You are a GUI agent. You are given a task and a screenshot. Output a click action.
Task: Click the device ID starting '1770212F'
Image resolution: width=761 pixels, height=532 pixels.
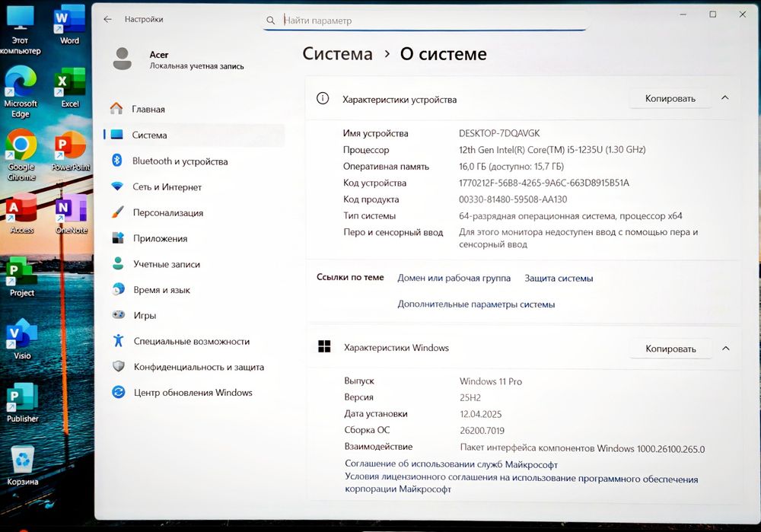(x=544, y=183)
